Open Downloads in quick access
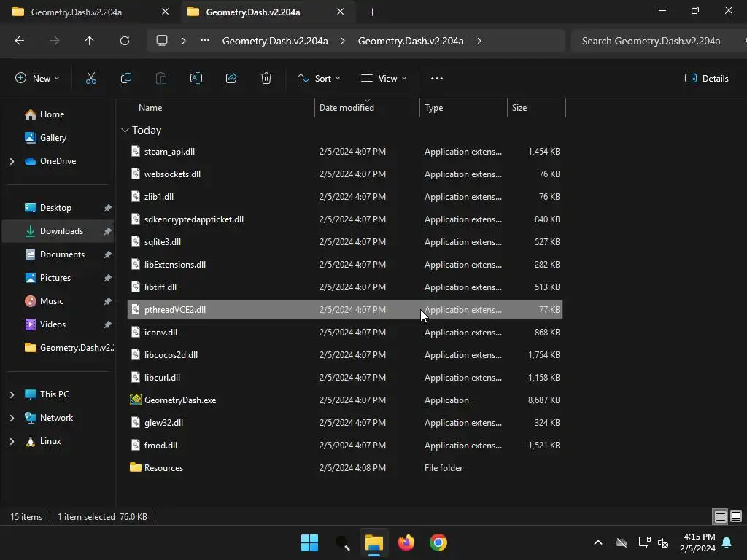The height and width of the screenshot is (560, 747). pos(61,231)
